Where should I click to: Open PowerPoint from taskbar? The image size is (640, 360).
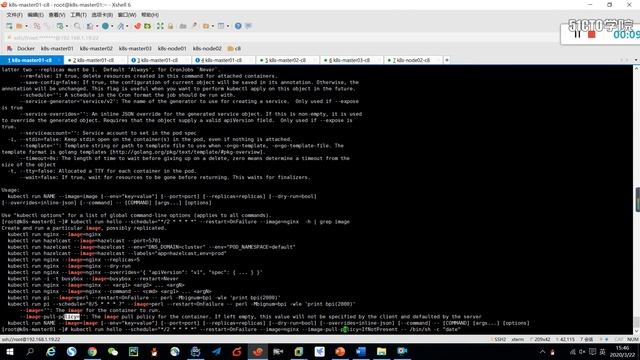pyautogui.click(x=340, y=351)
